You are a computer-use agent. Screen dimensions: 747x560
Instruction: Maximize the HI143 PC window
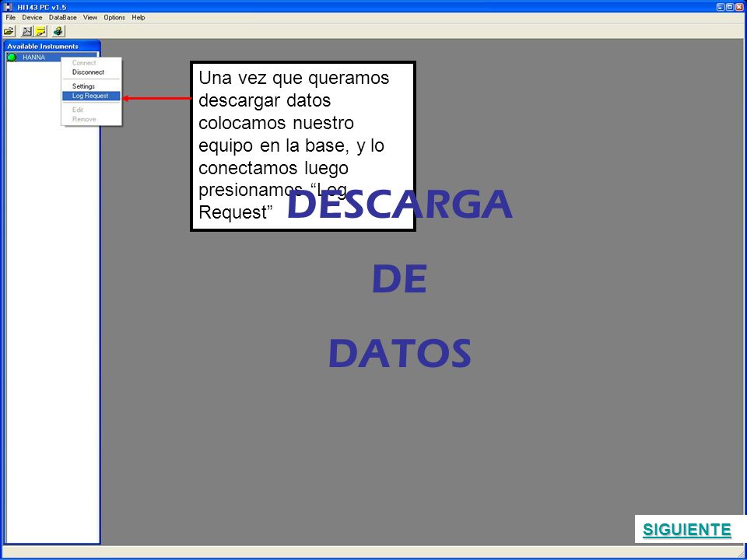(x=729, y=7)
